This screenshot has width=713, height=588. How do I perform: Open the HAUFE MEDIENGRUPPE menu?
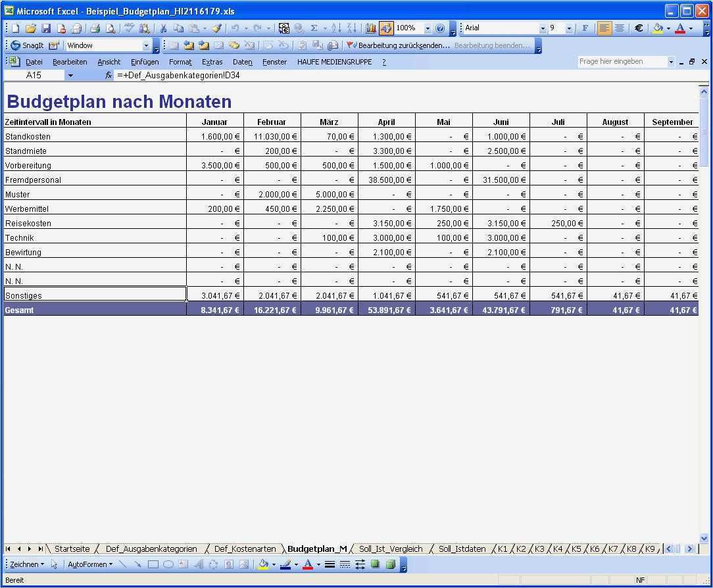334,62
